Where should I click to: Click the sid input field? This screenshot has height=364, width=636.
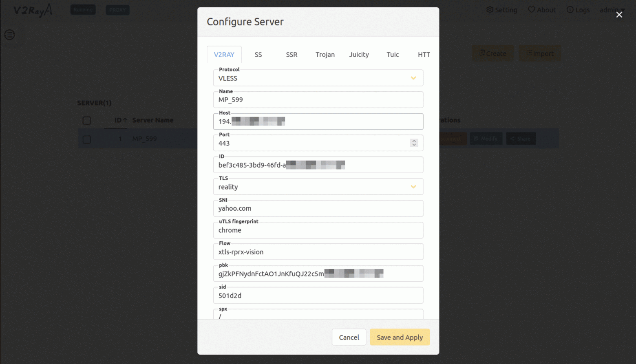coord(318,296)
